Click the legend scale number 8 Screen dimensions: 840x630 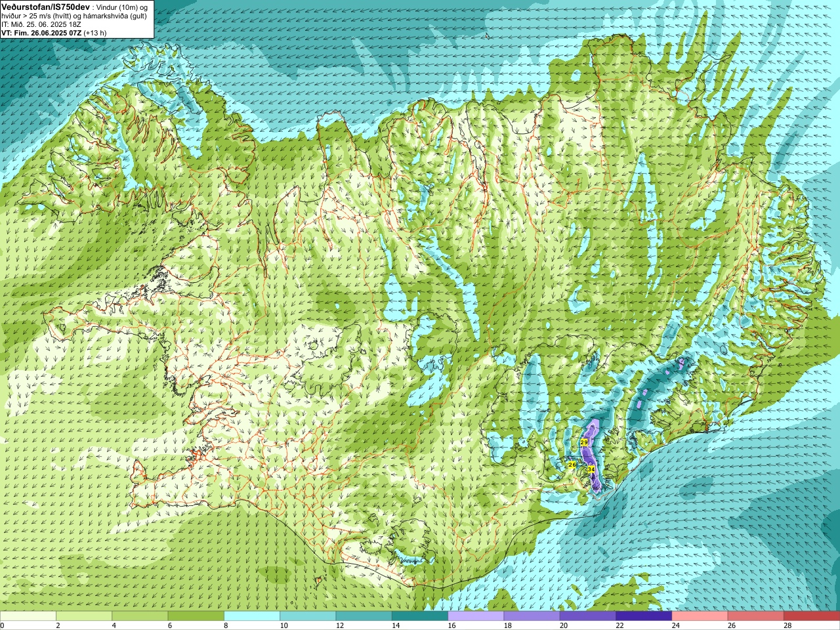(225, 625)
